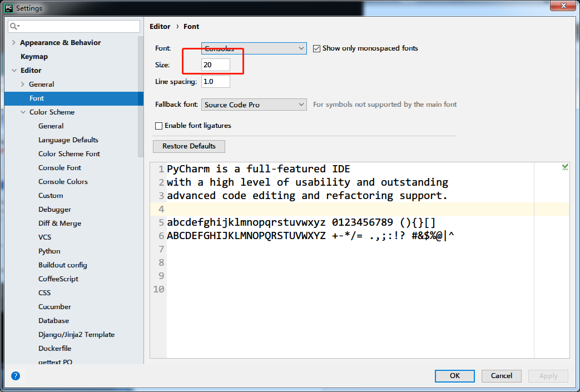Click Restore Defaults button
The height and width of the screenshot is (392, 580).
tap(189, 146)
